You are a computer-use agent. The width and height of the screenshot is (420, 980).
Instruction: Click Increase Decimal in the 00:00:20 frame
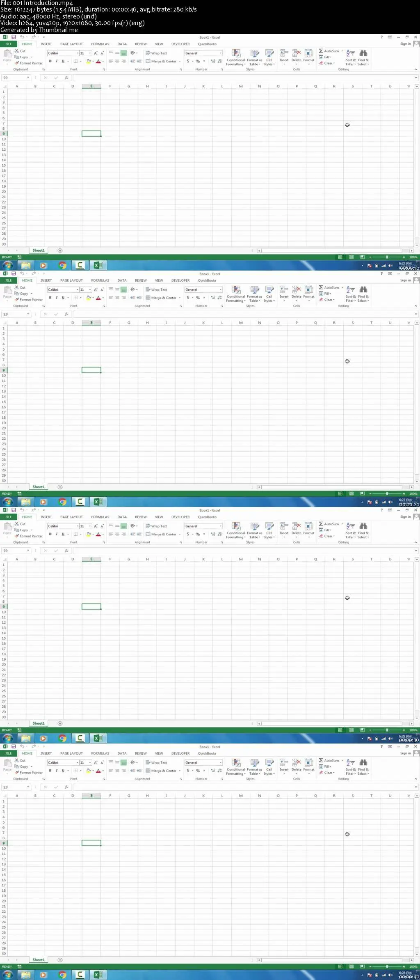[212, 298]
